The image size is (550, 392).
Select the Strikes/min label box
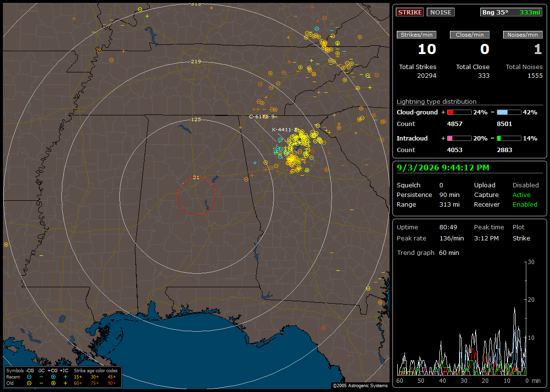tap(416, 35)
